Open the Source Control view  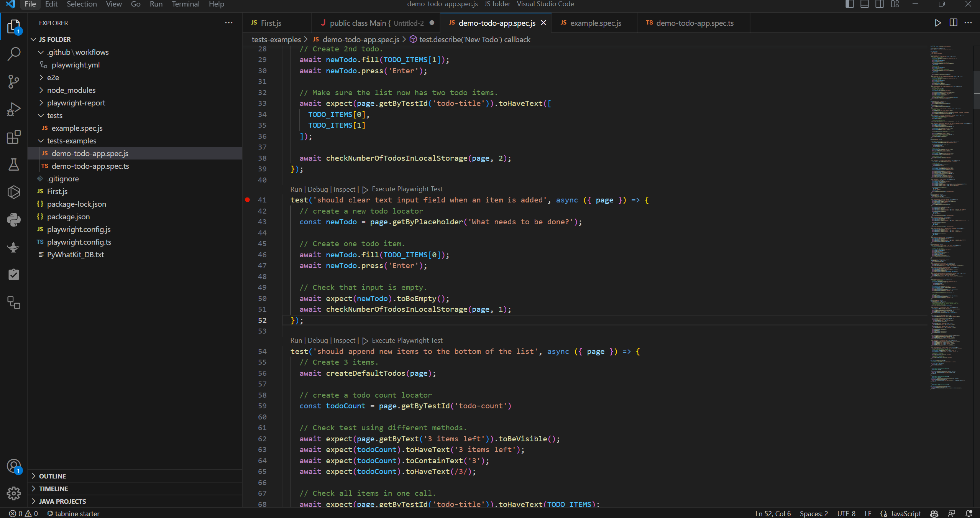14,82
